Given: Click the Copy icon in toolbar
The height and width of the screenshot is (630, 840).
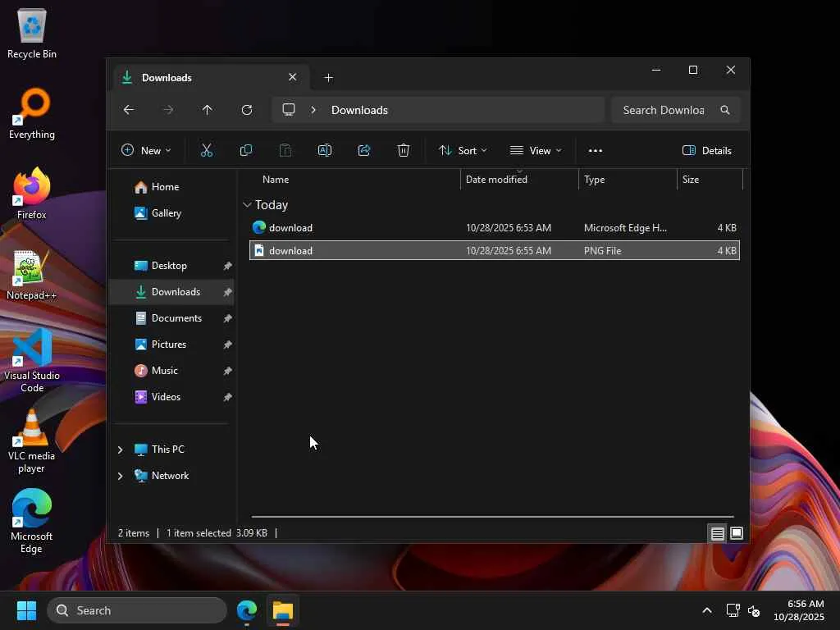Looking at the screenshot, I should 246,150.
